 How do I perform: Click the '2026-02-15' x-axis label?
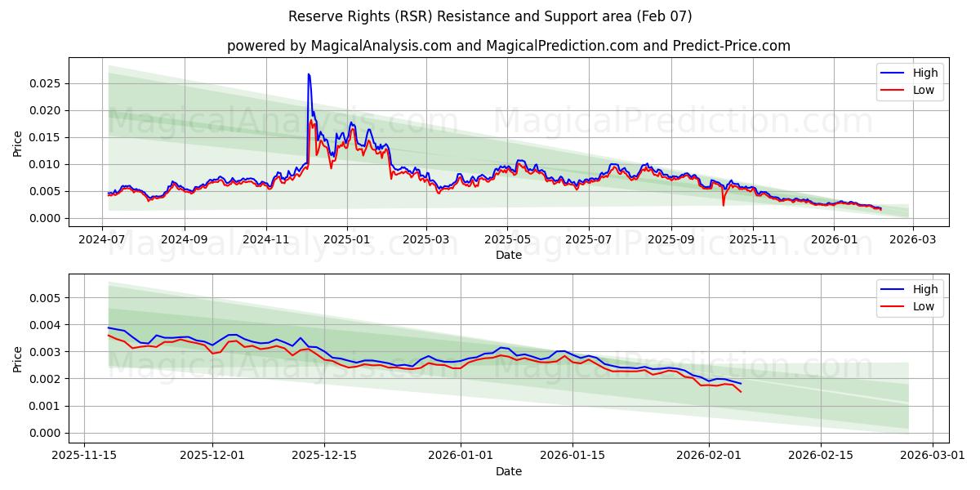pos(819,457)
